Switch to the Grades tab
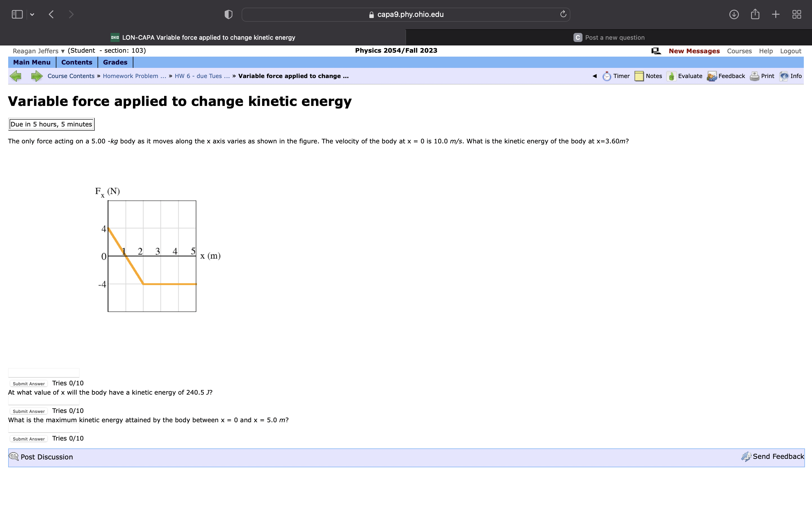812x507 pixels. [114, 62]
